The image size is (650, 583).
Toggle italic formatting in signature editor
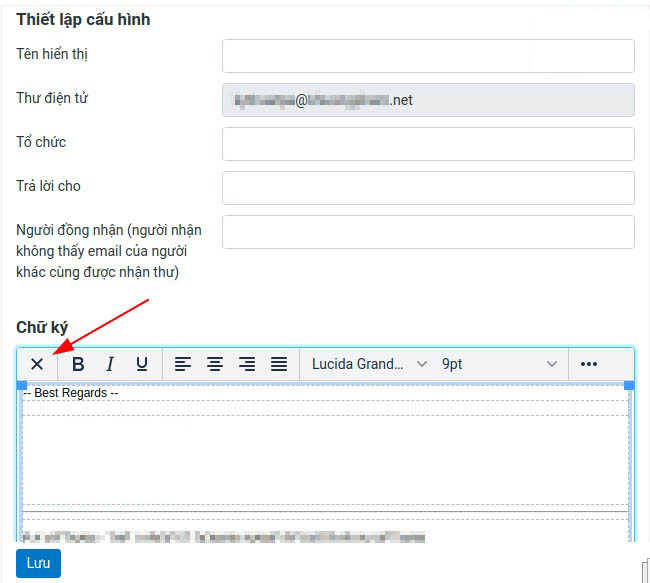pyautogui.click(x=110, y=364)
